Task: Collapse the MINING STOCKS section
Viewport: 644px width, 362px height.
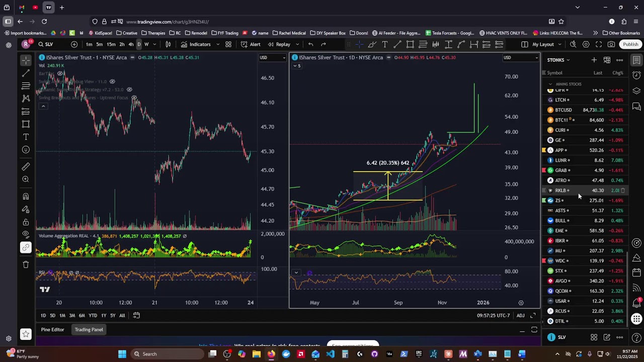Action: click(x=550, y=84)
